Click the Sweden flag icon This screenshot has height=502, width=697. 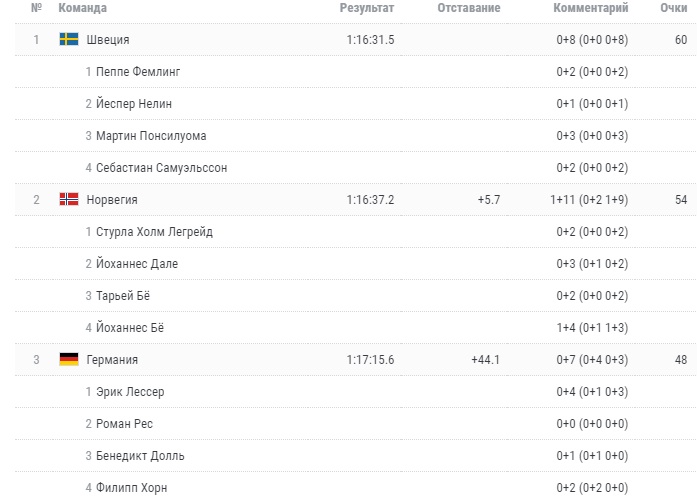(x=69, y=39)
